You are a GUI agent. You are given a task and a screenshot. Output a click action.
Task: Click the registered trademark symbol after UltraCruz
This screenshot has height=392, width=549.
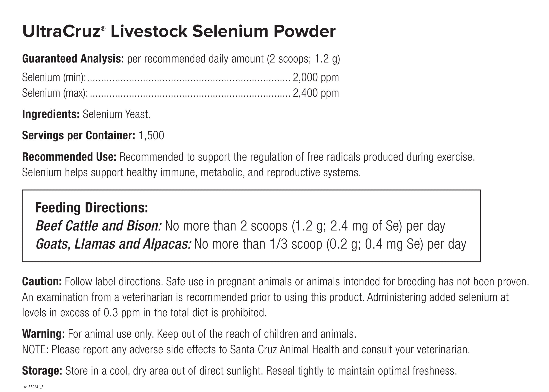click(103, 29)
